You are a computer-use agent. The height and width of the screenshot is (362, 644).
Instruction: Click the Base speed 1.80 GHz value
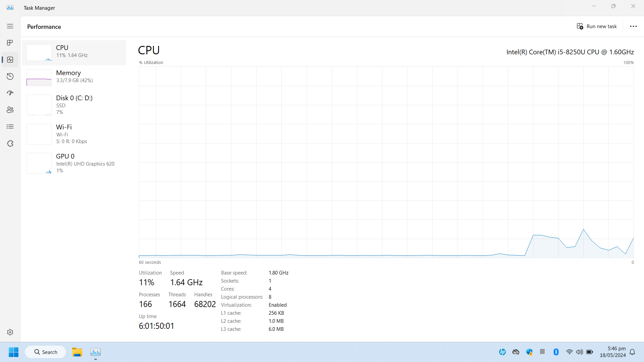click(278, 273)
